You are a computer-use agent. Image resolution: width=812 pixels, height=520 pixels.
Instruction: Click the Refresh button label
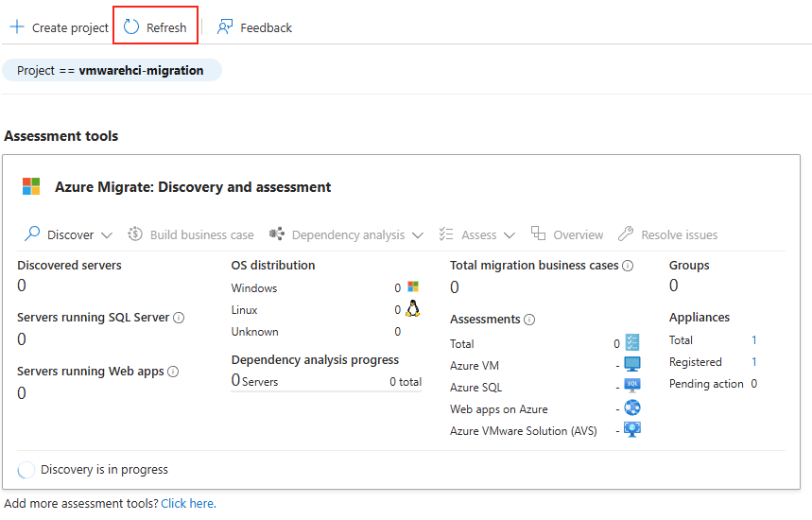click(166, 28)
